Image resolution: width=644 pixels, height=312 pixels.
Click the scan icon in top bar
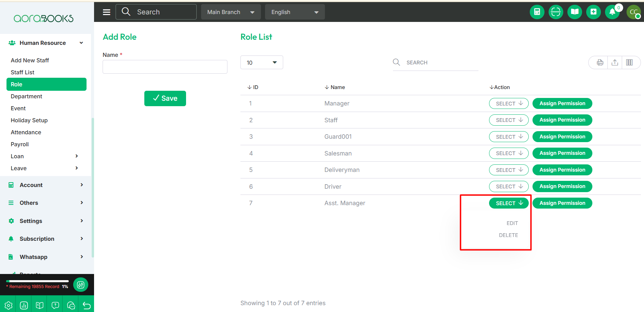pyautogui.click(x=556, y=12)
